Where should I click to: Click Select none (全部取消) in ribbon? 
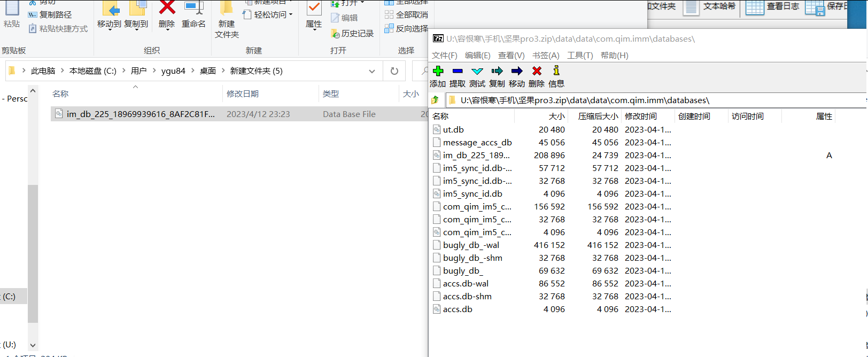pyautogui.click(x=407, y=15)
